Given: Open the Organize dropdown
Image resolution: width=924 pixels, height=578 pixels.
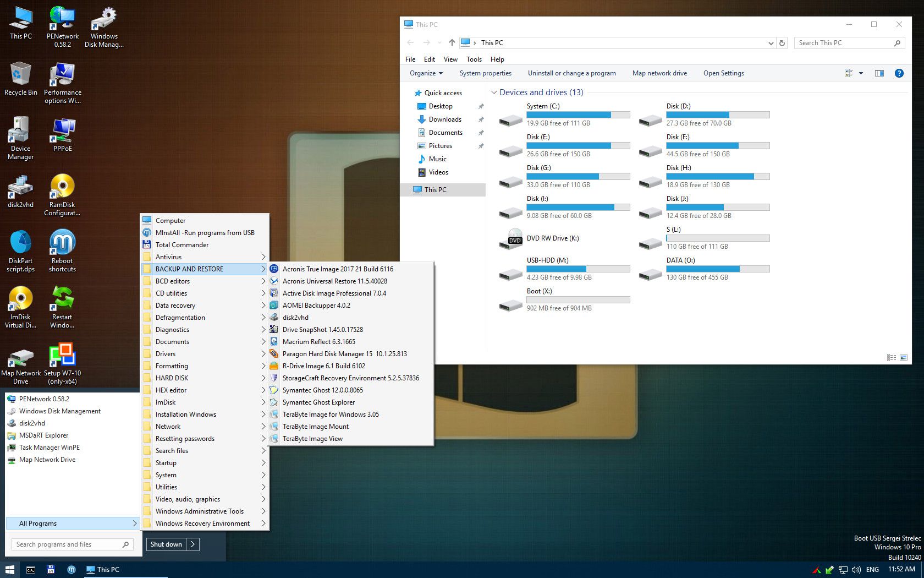Looking at the screenshot, I should [x=426, y=73].
